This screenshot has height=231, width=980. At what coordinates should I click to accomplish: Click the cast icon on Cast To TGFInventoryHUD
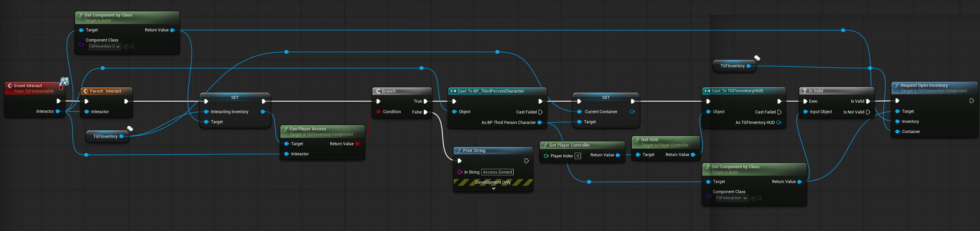pos(707,91)
